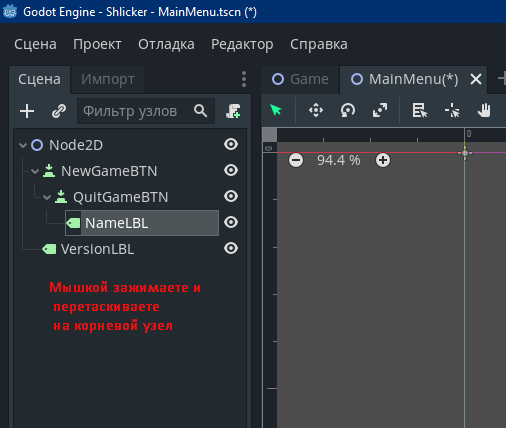The height and width of the screenshot is (428, 506).
Task: Add a new node with plus icon
Action: [27, 111]
